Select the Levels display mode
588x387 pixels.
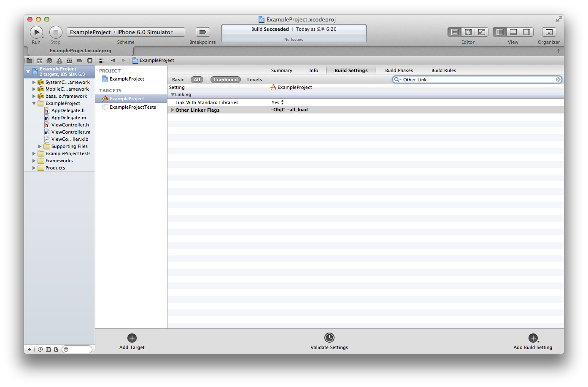(255, 80)
